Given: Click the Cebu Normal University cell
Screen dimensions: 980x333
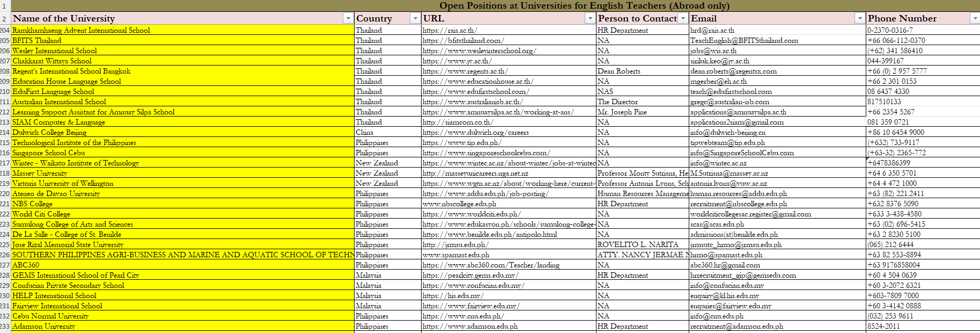Looking at the screenshot, I should click(x=182, y=316).
